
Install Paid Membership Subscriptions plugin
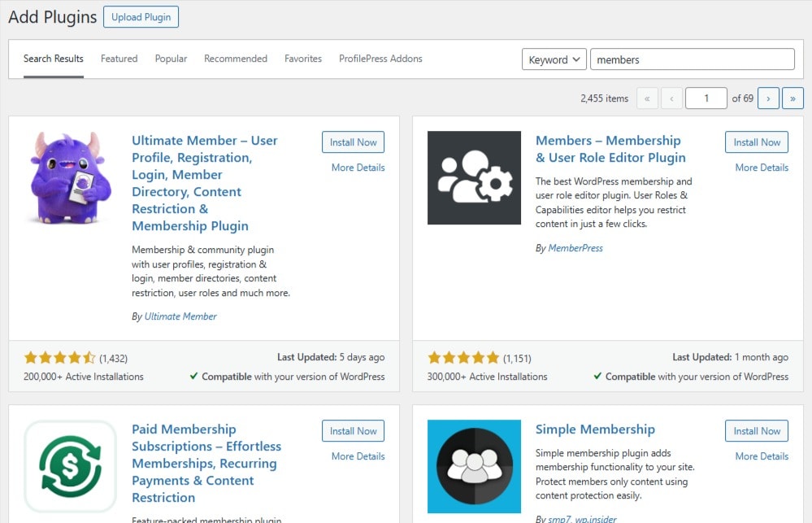[x=354, y=431]
